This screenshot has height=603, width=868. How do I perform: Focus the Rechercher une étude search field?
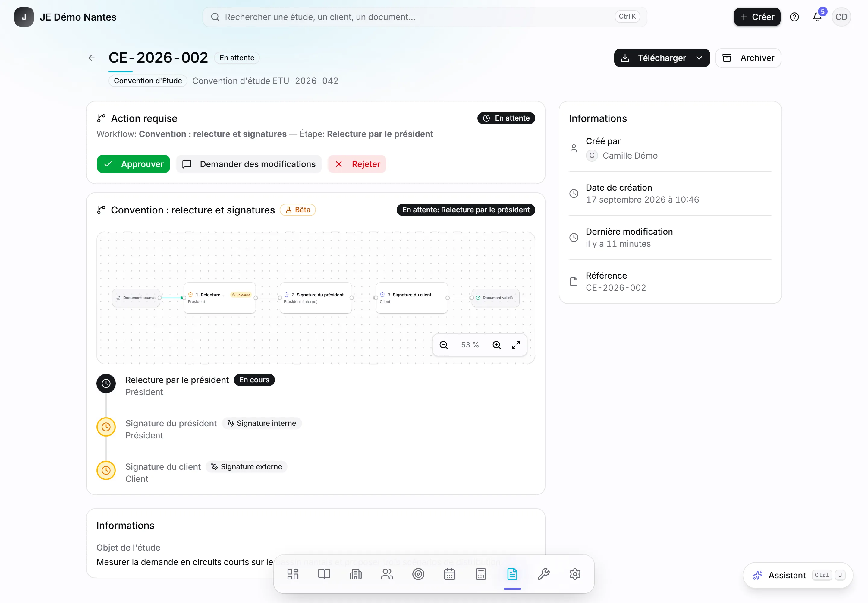(425, 17)
